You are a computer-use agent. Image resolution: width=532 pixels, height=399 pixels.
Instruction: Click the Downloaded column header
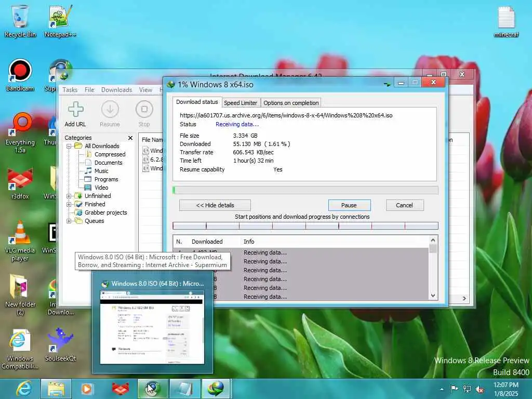(x=207, y=242)
